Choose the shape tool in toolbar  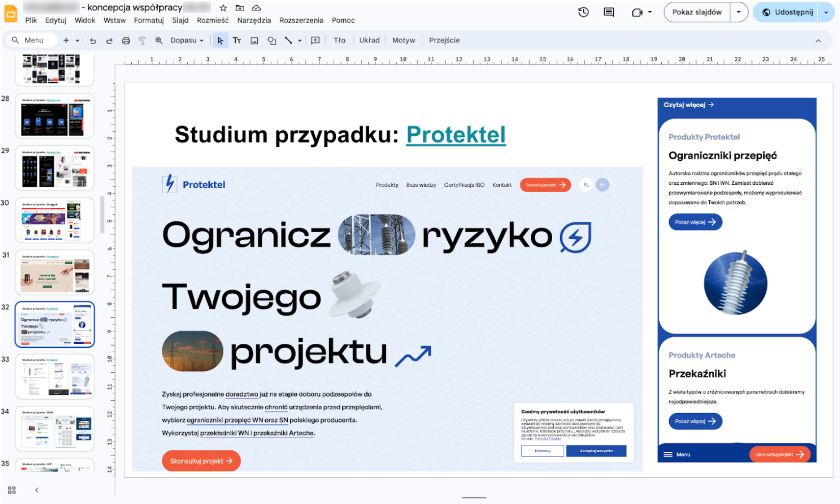(x=271, y=40)
